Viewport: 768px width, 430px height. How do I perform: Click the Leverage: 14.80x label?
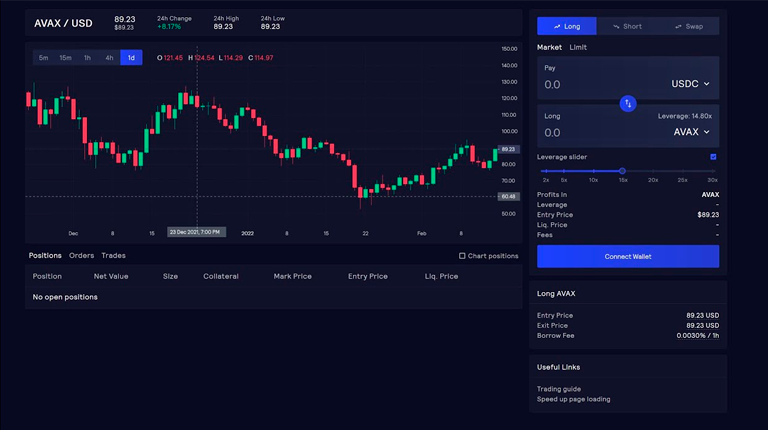click(685, 116)
